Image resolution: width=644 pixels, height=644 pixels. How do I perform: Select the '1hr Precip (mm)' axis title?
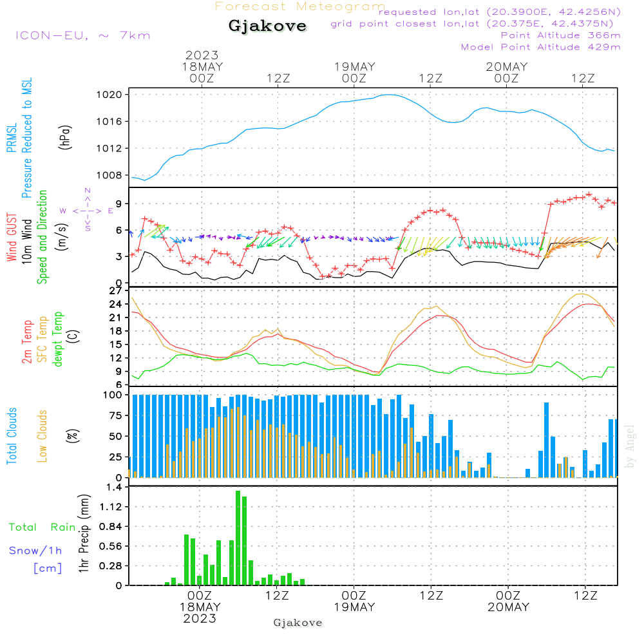[84, 533]
